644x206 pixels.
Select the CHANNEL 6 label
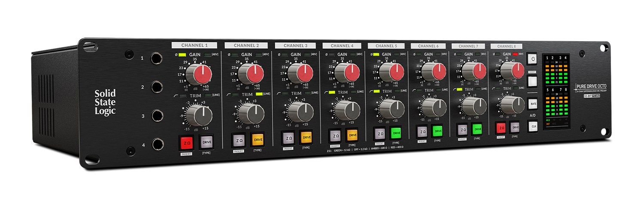428,46
